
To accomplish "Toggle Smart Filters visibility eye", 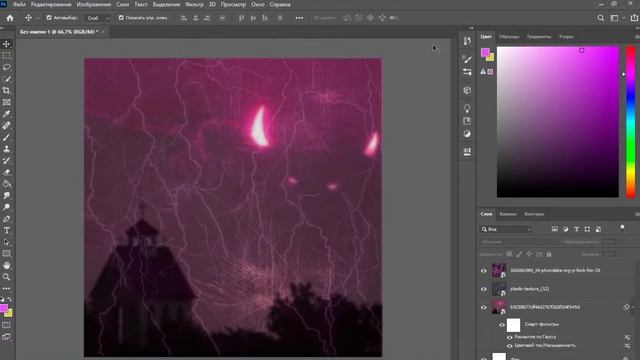I will tap(502, 325).
